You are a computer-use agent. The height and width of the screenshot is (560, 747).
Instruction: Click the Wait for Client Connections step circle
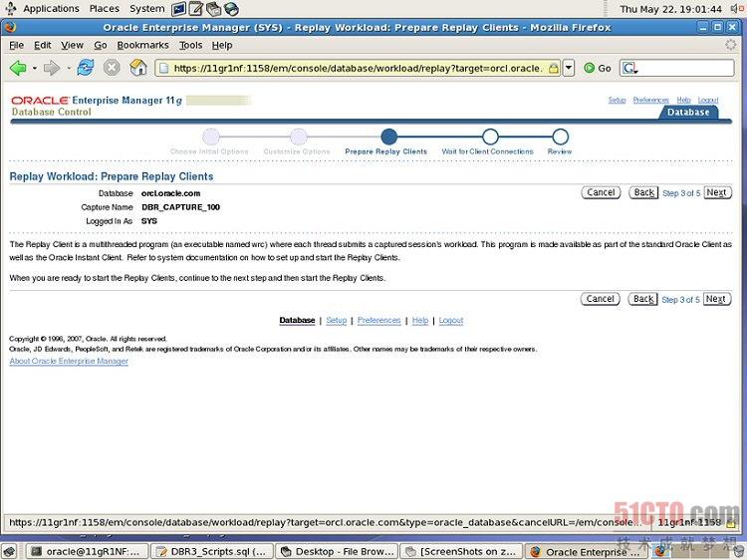pyautogui.click(x=489, y=137)
